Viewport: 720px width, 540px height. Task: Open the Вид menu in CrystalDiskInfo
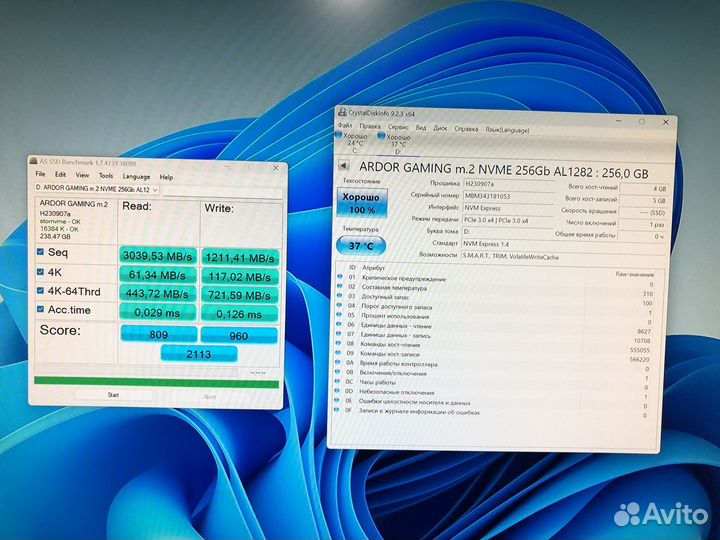click(421, 128)
